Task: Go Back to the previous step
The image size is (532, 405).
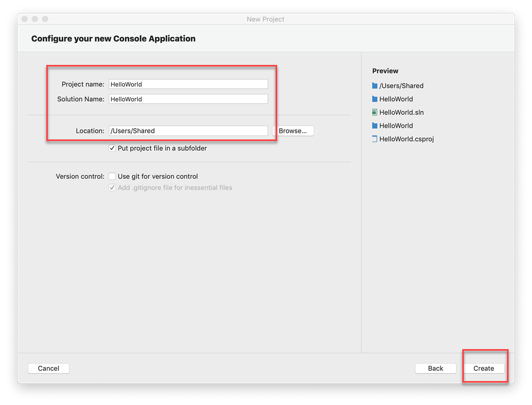Action: tap(435, 368)
